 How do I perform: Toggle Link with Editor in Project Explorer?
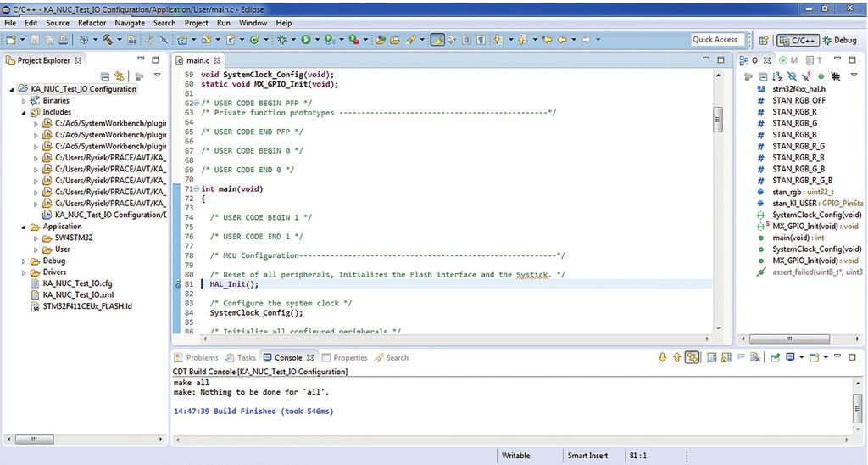point(119,76)
